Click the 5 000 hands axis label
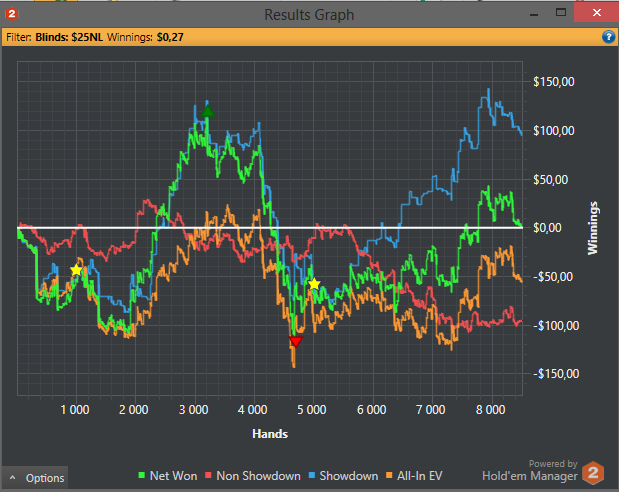The height and width of the screenshot is (492, 619). click(312, 410)
